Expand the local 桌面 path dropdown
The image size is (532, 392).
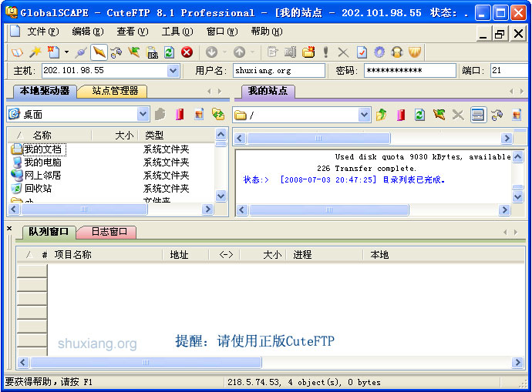pos(143,115)
